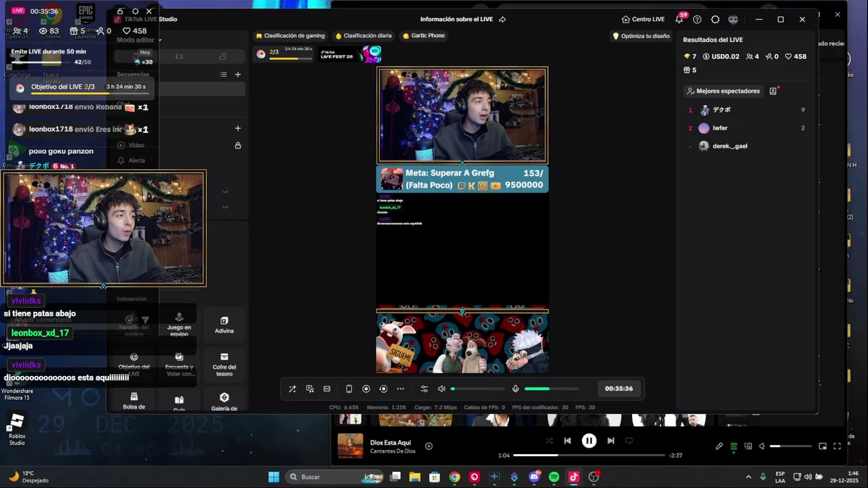Open Spotify miniplayer icon

[x=823, y=446]
